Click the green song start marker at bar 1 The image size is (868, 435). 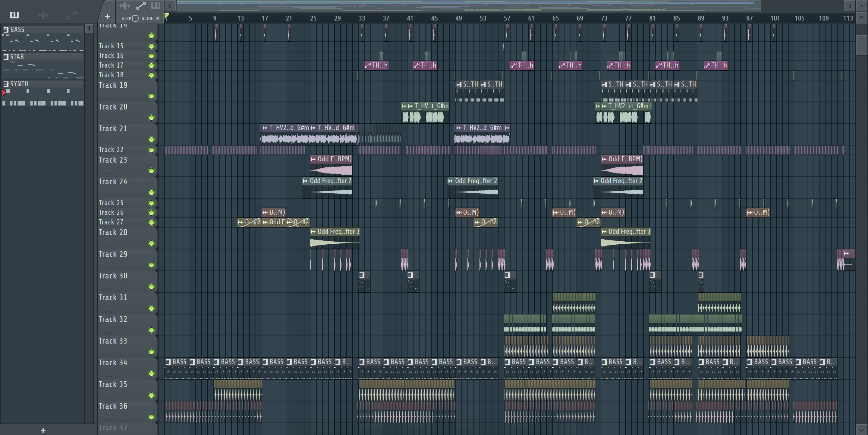[167, 16]
